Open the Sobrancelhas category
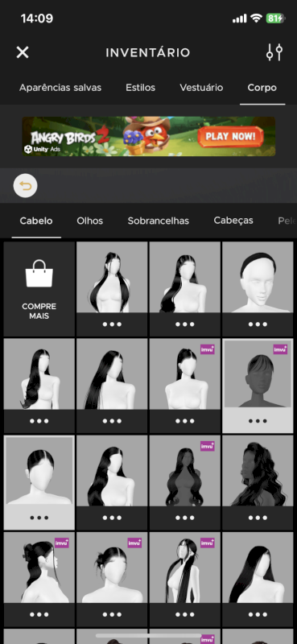Viewport: 297px width, 644px height. [x=158, y=221]
